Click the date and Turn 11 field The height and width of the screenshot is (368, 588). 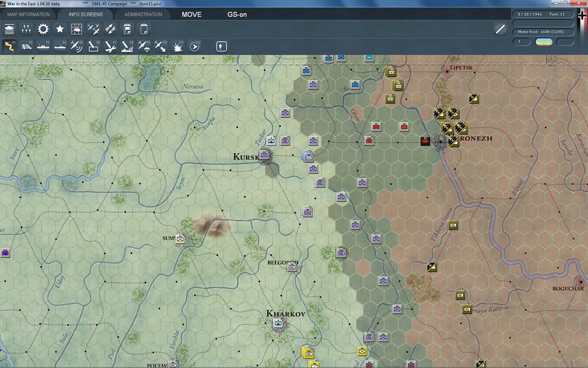pos(544,14)
